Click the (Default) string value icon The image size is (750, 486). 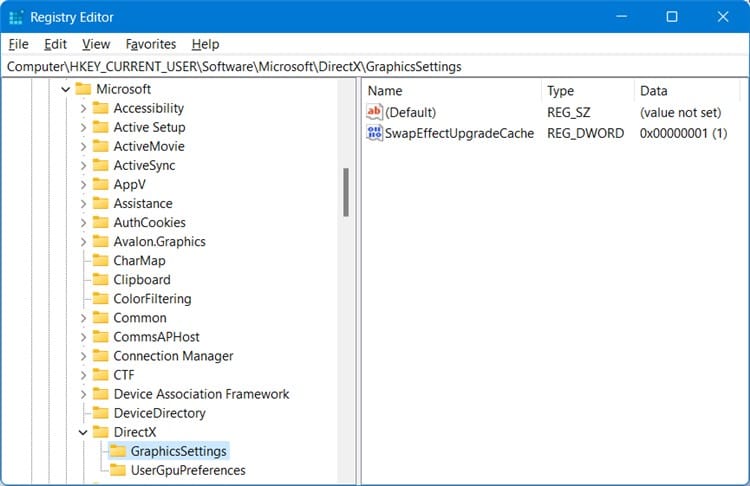[x=375, y=112]
